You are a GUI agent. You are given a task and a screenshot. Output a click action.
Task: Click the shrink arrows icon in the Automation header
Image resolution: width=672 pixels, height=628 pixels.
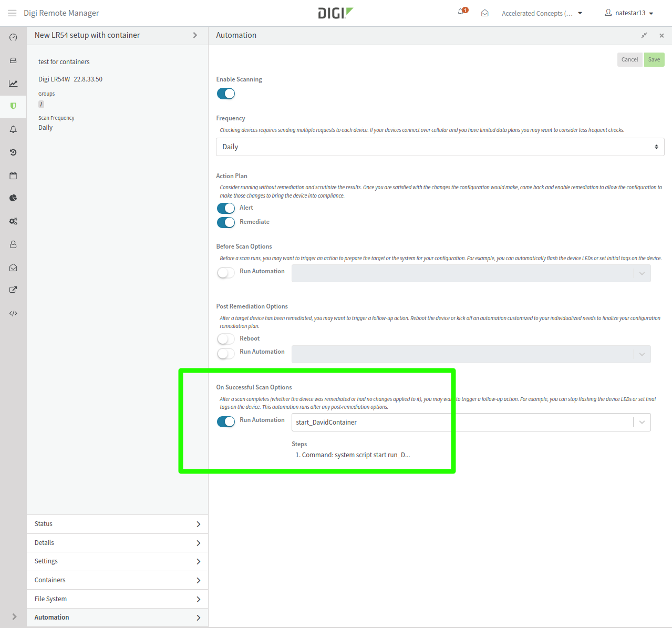point(644,35)
